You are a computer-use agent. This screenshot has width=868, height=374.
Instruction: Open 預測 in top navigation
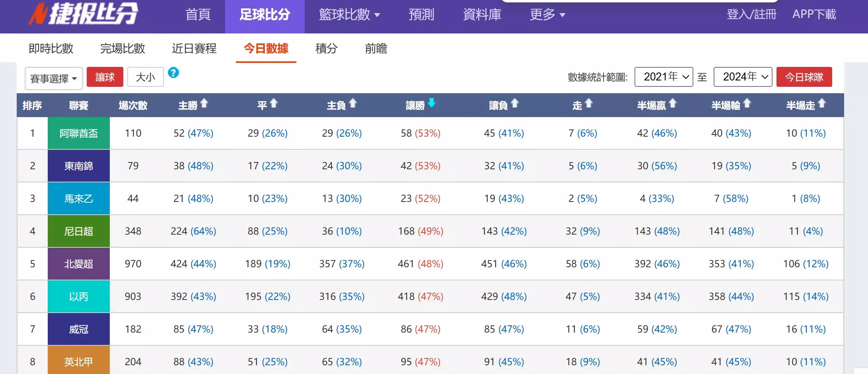pyautogui.click(x=422, y=15)
